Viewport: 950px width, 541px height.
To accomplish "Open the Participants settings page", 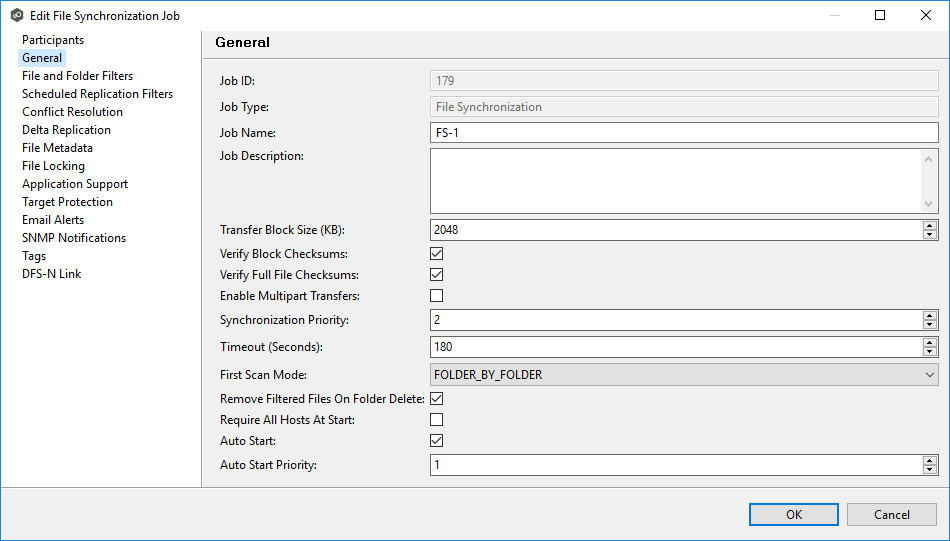I will 53,40.
